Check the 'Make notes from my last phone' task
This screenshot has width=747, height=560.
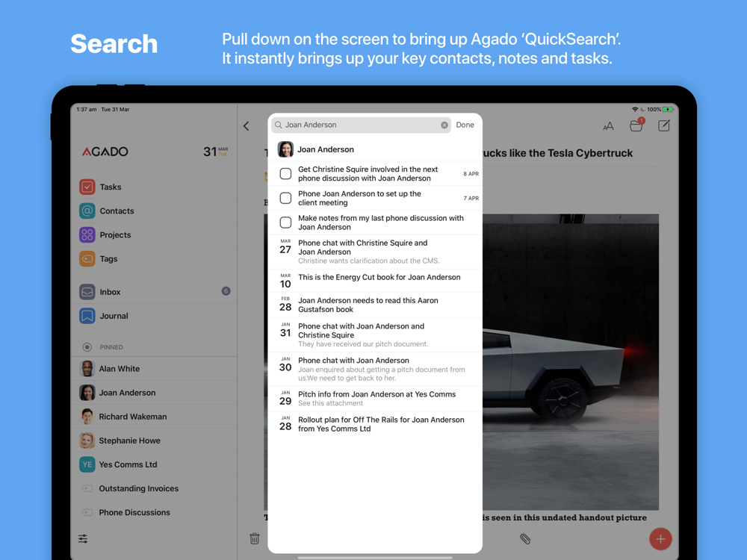point(285,223)
